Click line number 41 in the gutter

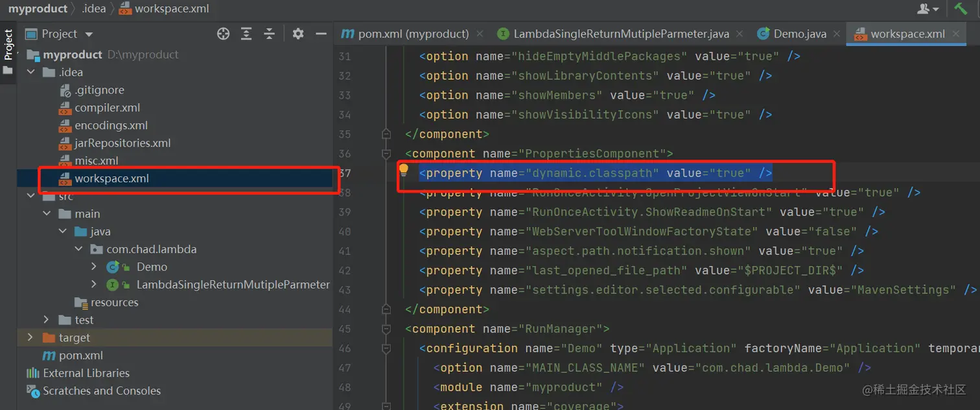click(x=345, y=251)
